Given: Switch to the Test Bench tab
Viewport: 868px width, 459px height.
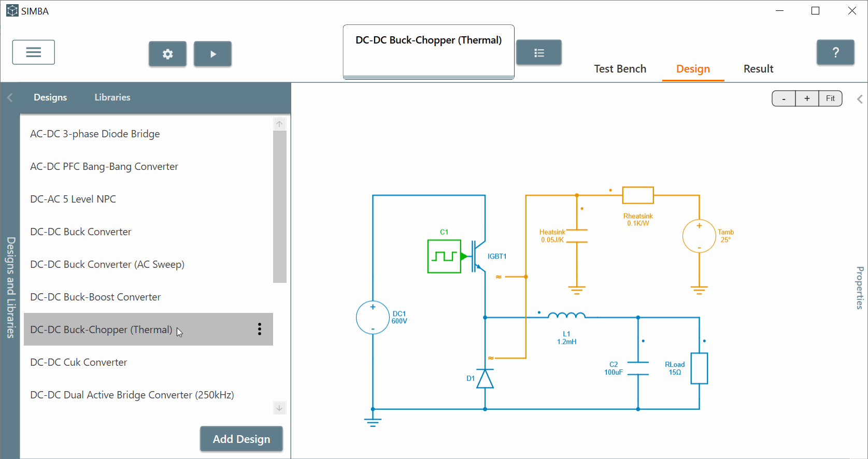Looking at the screenshot, I should point(620,69).
